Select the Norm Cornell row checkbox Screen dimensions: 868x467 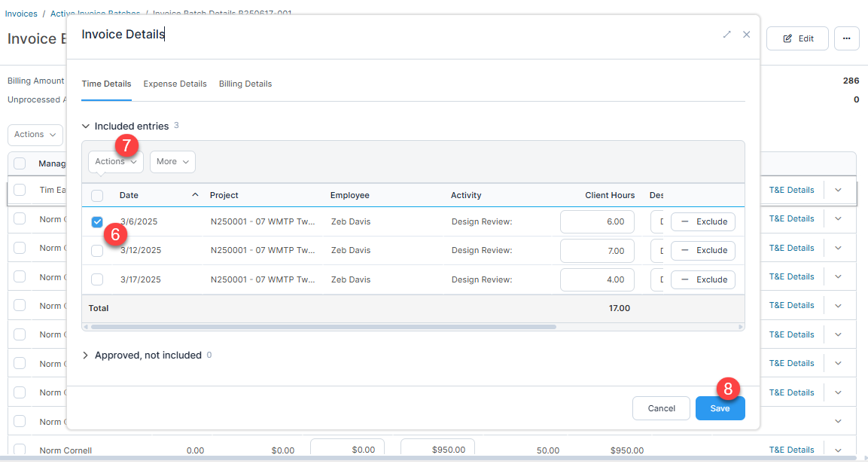(x=20, y=450)
